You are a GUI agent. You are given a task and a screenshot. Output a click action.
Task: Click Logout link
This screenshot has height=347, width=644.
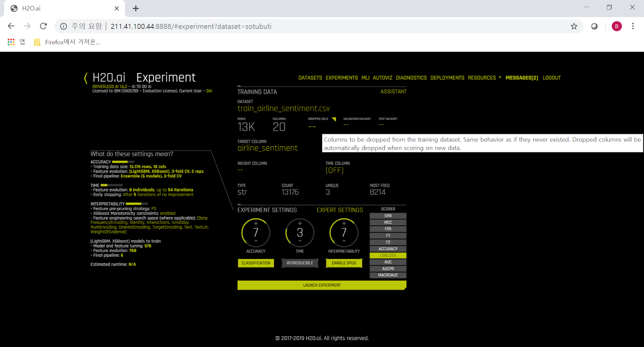(551, 78)
